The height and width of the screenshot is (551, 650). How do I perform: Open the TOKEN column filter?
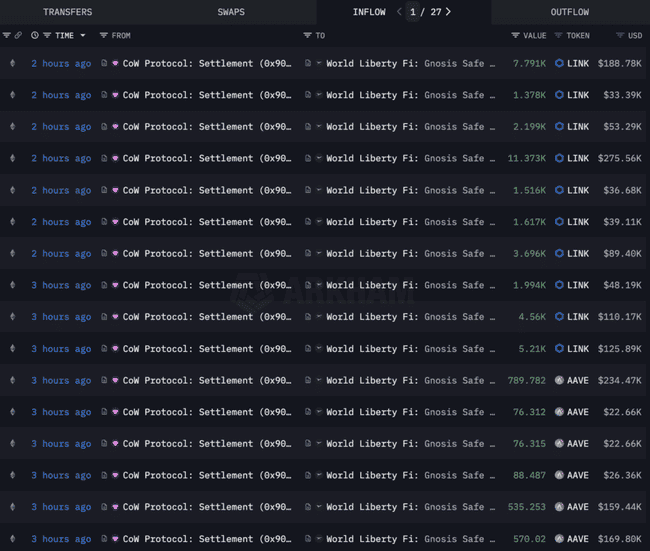click(558, 35)
